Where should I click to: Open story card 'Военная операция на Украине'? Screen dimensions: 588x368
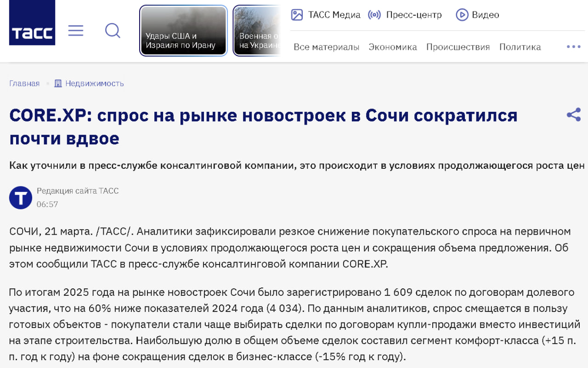tap(257, 30)
